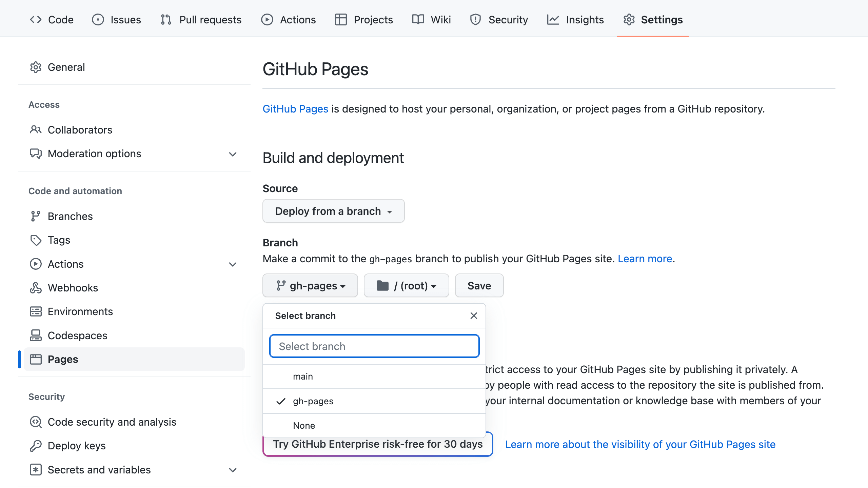Click the Moderation options comment icon

(36, 154)
